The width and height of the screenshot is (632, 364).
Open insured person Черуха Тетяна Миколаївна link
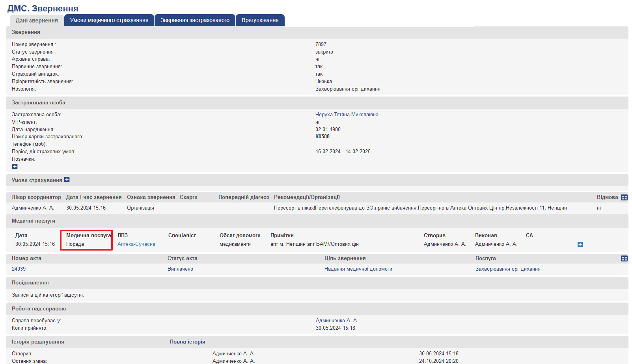tap(347, 115)
